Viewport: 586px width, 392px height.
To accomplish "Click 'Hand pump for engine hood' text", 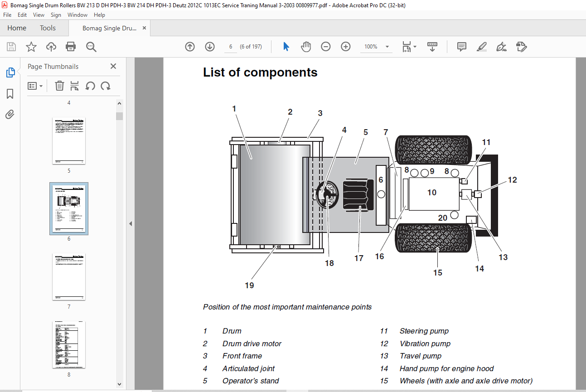I will point(446,368).
